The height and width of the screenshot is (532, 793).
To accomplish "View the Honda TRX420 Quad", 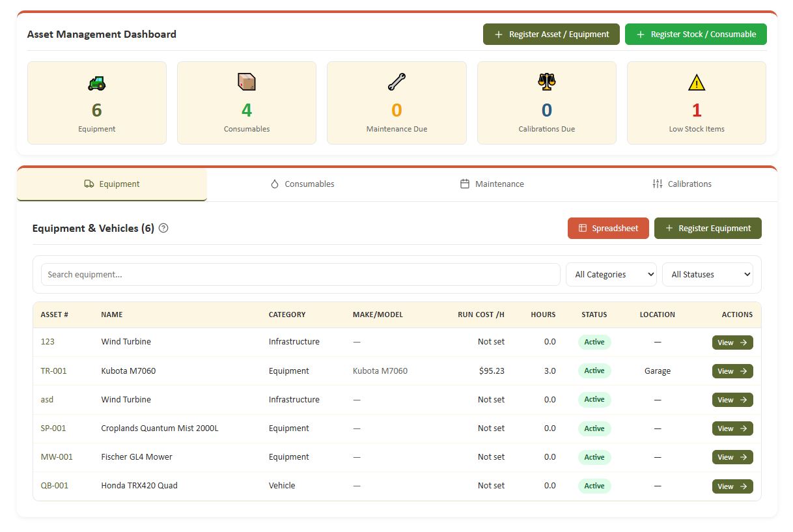I will (732, 486).
